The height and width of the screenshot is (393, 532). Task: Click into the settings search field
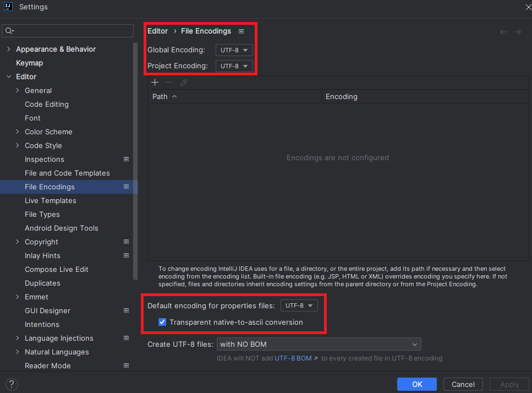pyautogui.click(x=68, y=31)
